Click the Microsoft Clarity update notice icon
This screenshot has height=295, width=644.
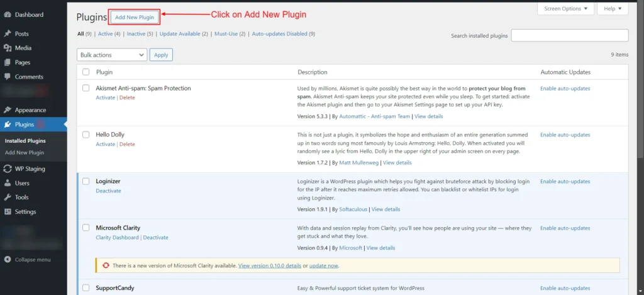(106, 265)
